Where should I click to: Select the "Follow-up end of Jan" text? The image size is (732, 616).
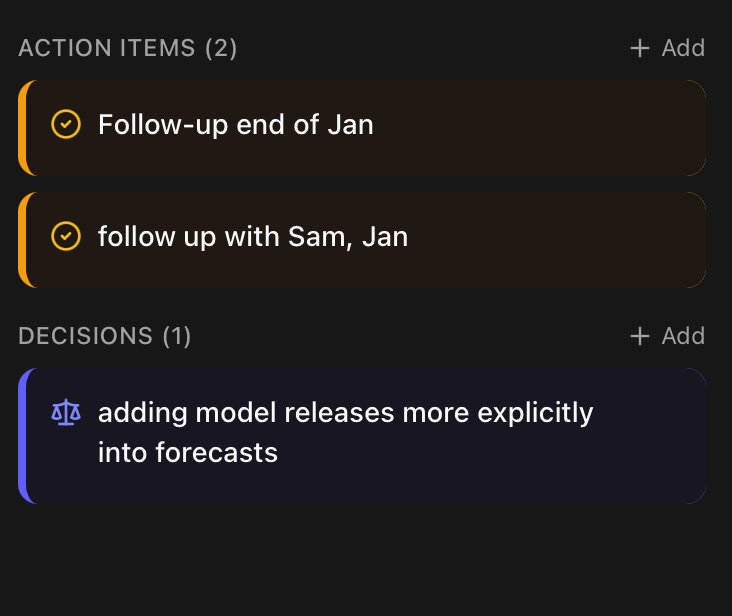(236, 125)
